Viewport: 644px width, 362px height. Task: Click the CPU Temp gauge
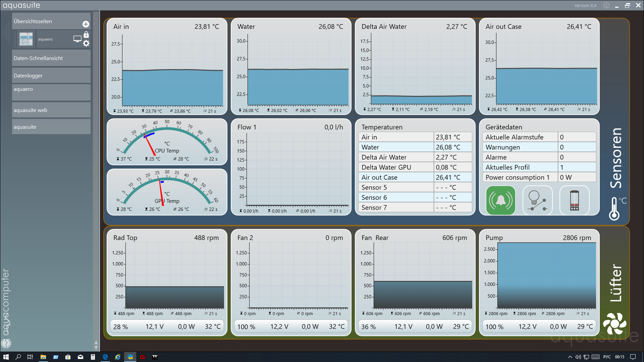click(x=167, y=141)
